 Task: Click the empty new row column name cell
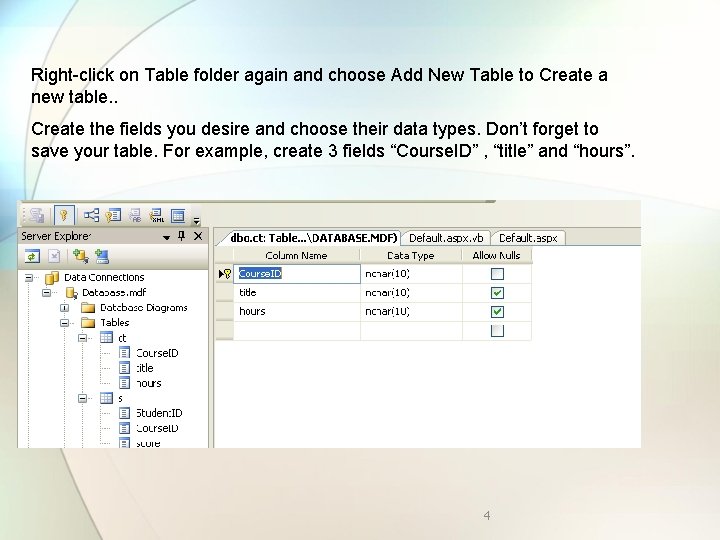click(x=297, y=331)
